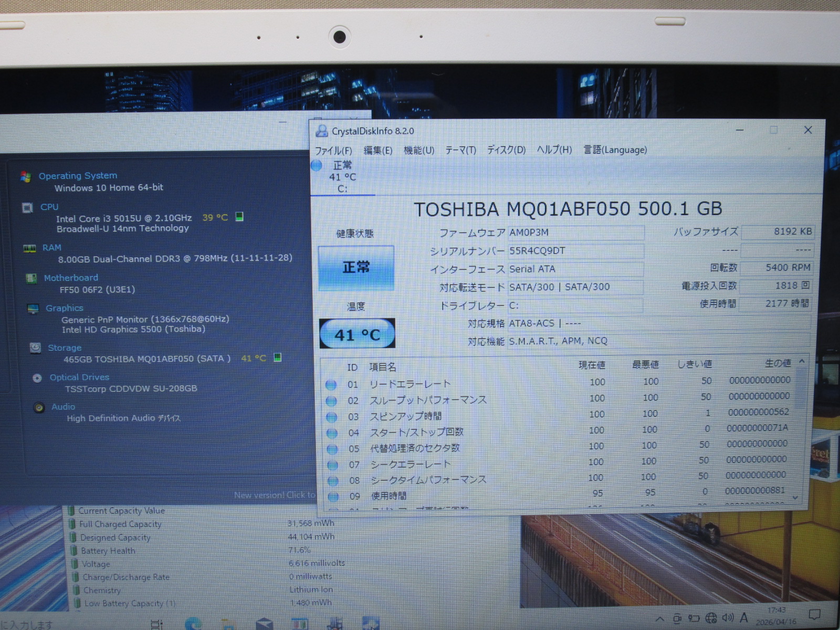Click the Storage hard drive icon
Screen dimensions: 840x630
(x=35, y=348)
